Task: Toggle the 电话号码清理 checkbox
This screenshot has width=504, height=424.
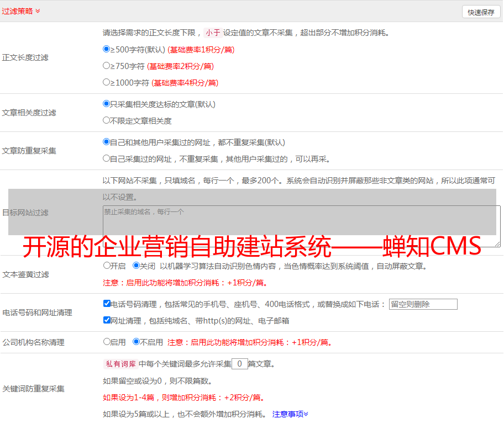Action: tap(107, 304)
